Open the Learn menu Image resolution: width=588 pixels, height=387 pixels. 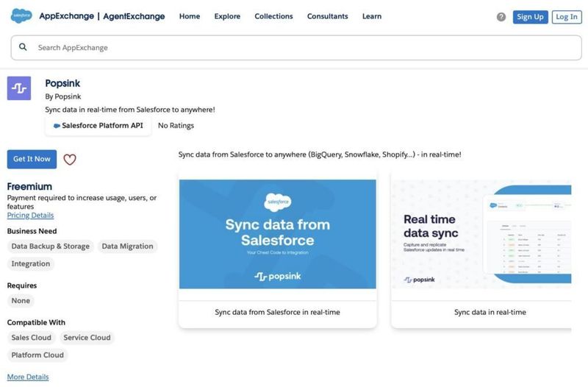point(372,16)
